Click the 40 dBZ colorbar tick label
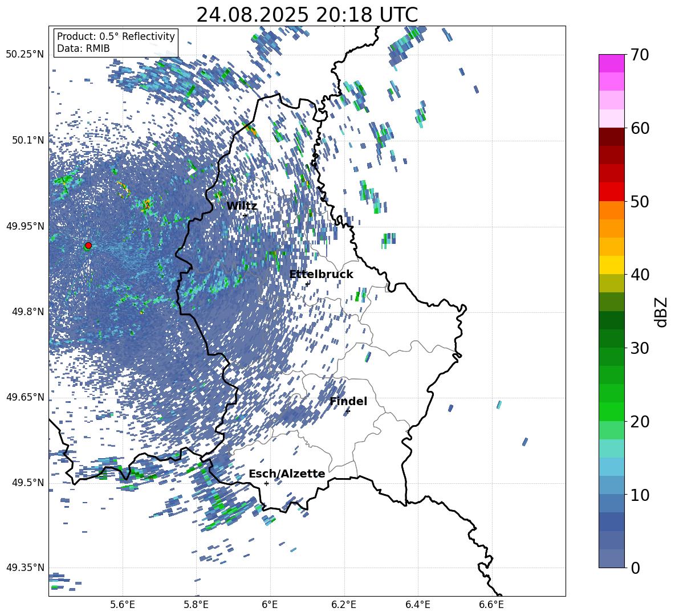 (640, 275)
